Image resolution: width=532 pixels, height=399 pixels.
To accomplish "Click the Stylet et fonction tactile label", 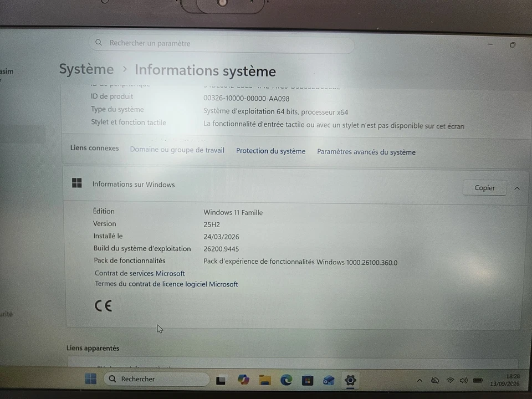I will pyautogui.click(x=129, y=122).
